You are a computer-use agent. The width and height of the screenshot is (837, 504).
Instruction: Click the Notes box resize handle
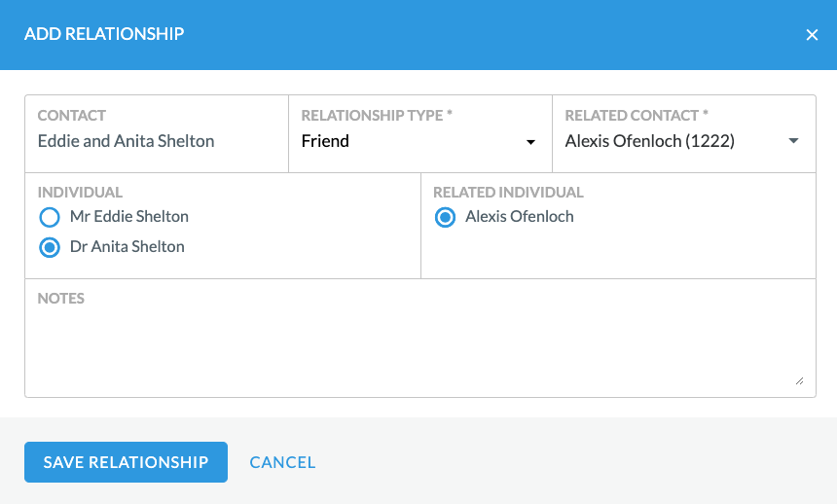(799, 380)
